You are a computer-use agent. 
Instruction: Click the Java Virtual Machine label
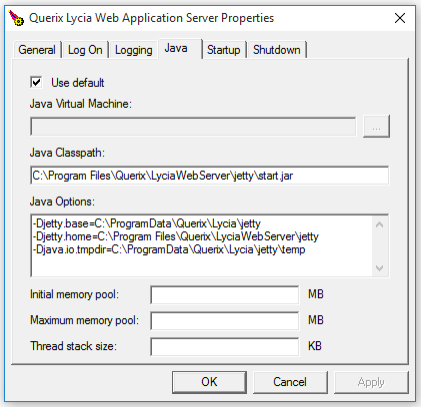pyautogui.click(x=81, y=104)
